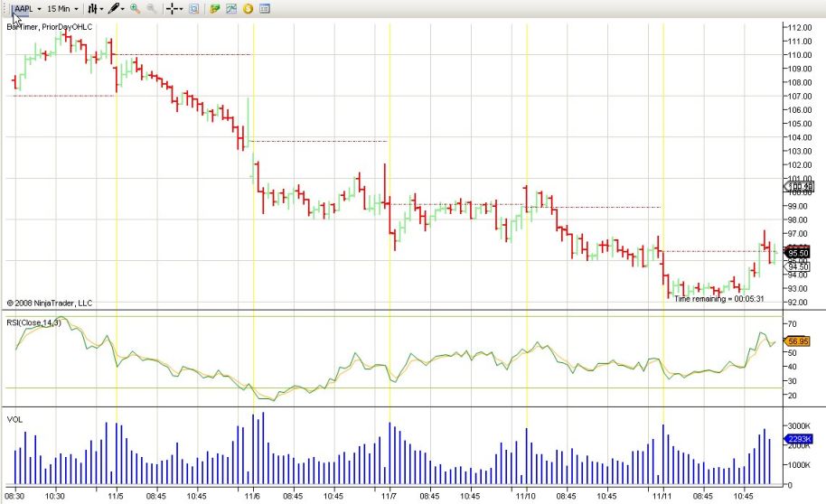Click the VOL panel label
Image resolution: width=826 pixels, height=504 pixels.
14,420
